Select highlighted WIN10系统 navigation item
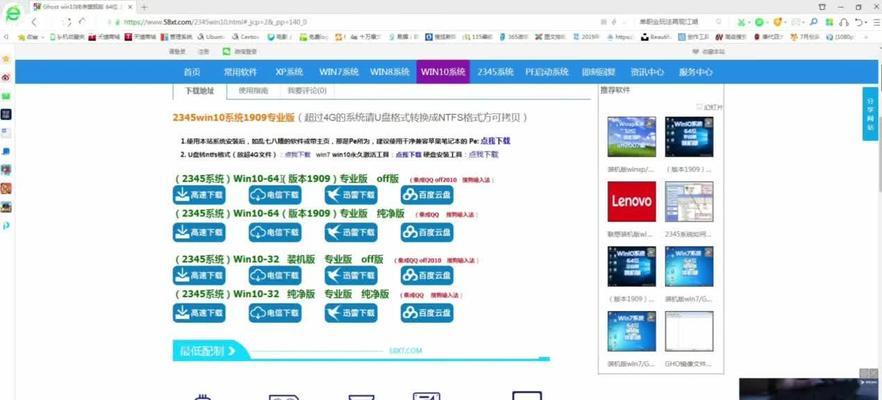The image size is (882, 400). [x=443, y=72]
